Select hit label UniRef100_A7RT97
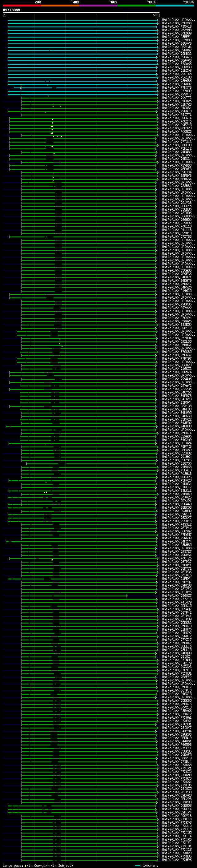The height and width of the screenshot is (868, 197). tap(177, 358)
